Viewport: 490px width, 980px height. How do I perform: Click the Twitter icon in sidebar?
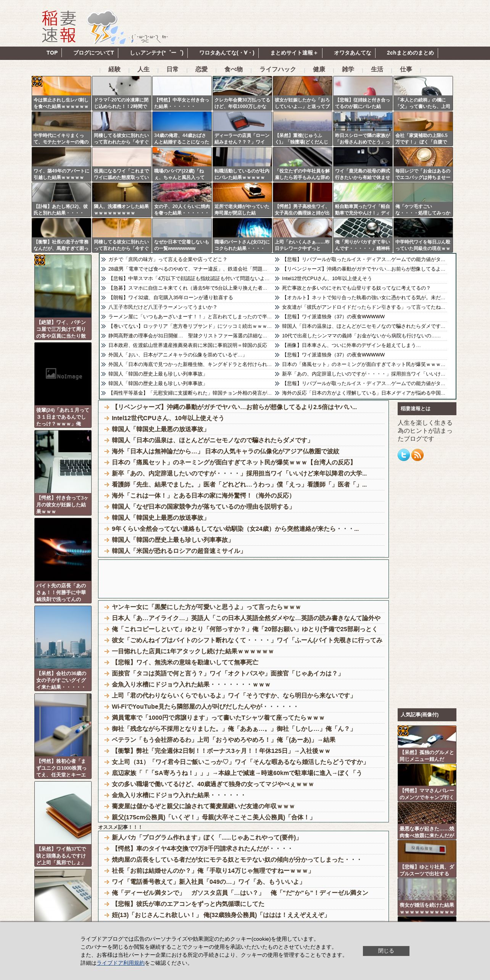pos(403,455)
